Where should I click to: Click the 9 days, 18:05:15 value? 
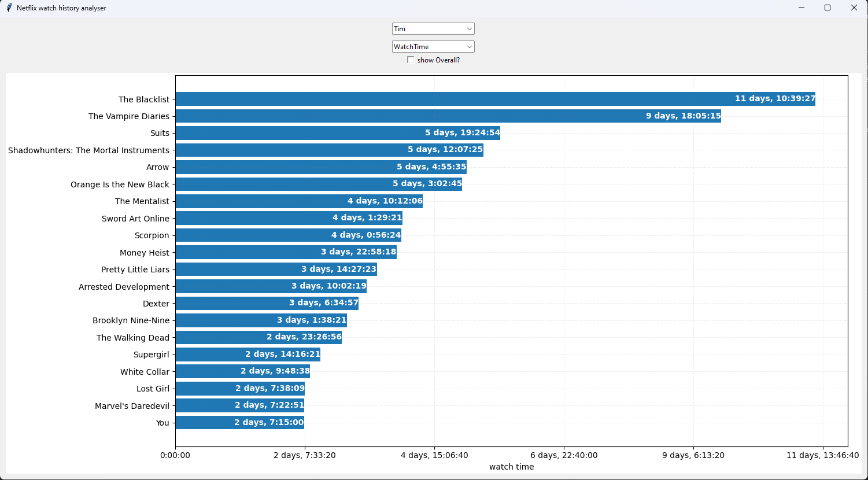[684, 116]
